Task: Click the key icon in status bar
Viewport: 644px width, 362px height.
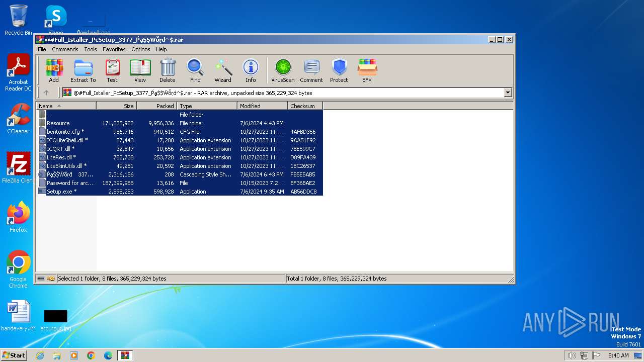Action: 51,279
